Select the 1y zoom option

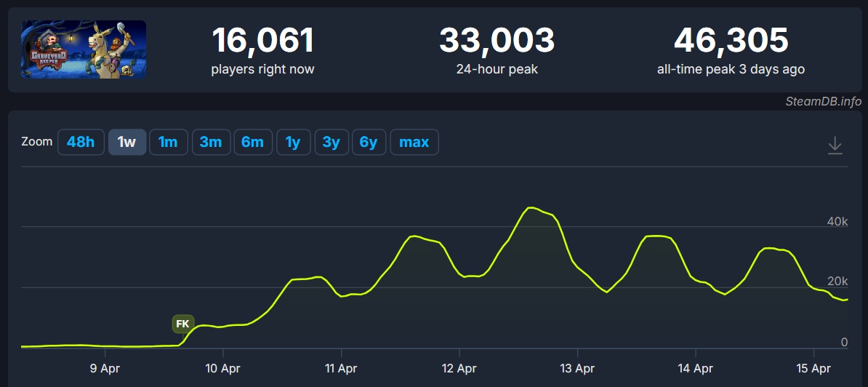tap(293, 142)
